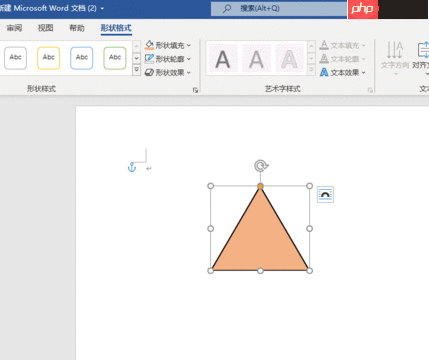The height and width of the screenshot is (360, 429).
Task: Apply the green outlined Abc shape style
Action: [115, 58]
